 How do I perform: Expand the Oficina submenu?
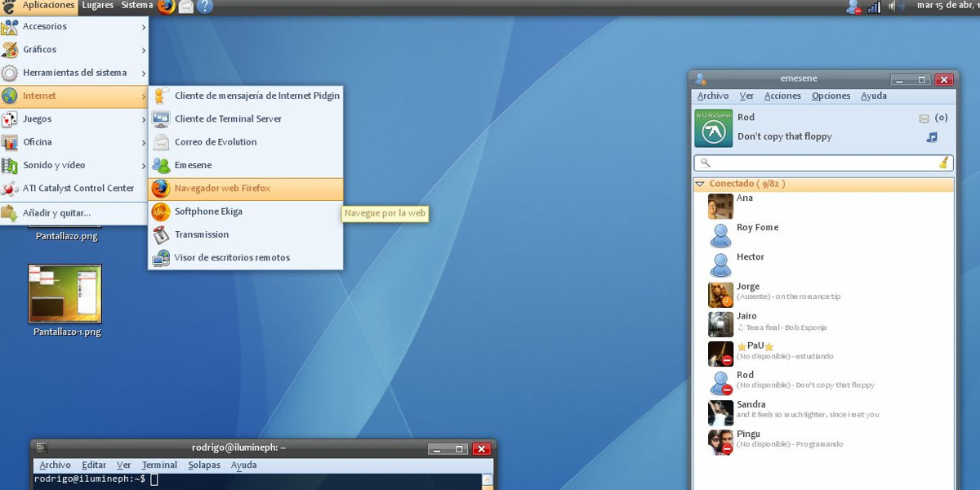click(73, 142)
